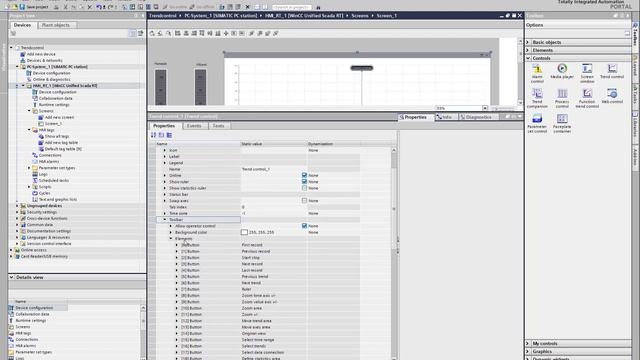Switch to the Plant objects tab
Screen dimensions: 640x360
pos(56,25)
